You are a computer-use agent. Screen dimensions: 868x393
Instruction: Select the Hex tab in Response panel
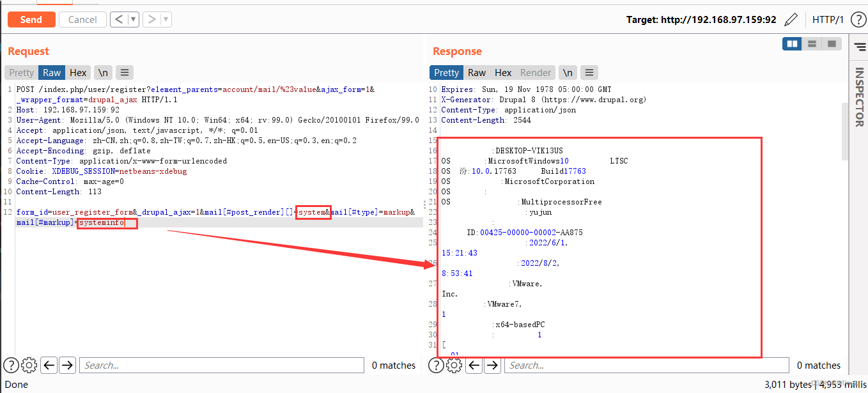(x=503, y=72)
